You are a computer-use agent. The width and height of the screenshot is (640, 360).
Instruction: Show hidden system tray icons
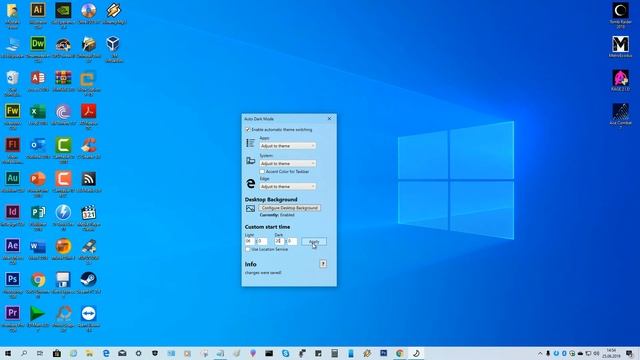click(540, 353)
